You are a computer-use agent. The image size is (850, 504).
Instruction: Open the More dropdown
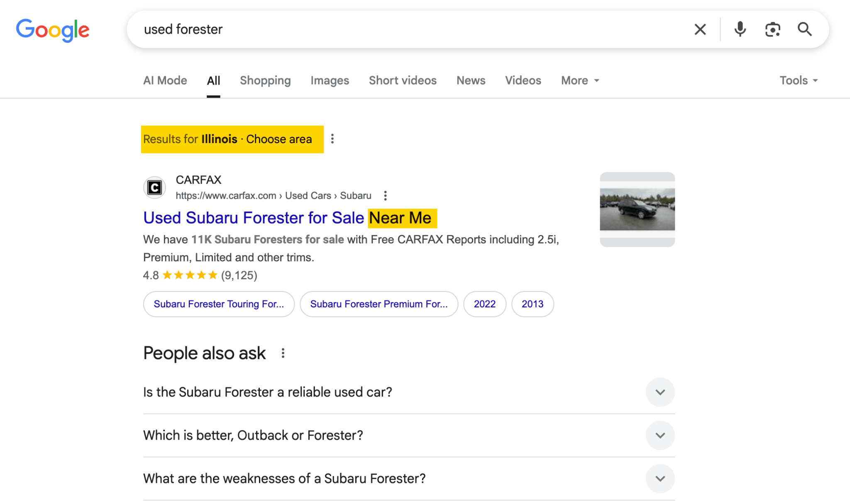tap(579, 80)
